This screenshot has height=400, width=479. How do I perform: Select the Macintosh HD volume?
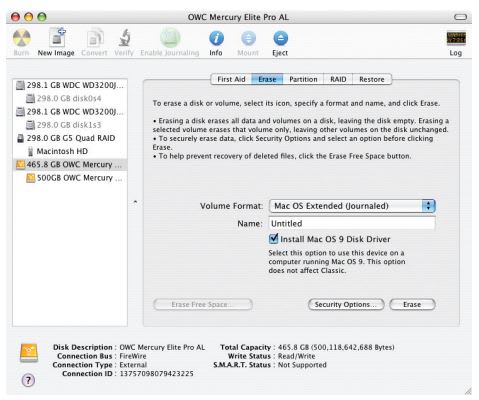pos(70,151)
